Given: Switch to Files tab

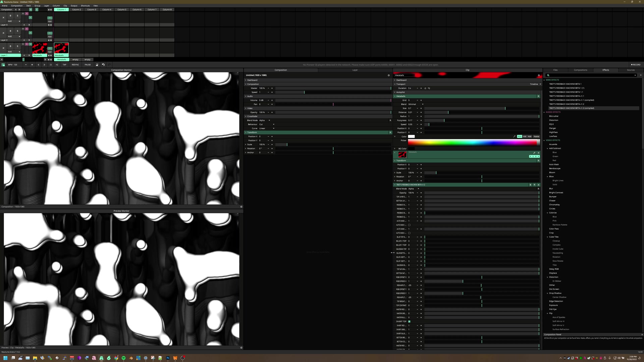Looking at the screenshot, I should pyautogui.click(x=555, y=70).
